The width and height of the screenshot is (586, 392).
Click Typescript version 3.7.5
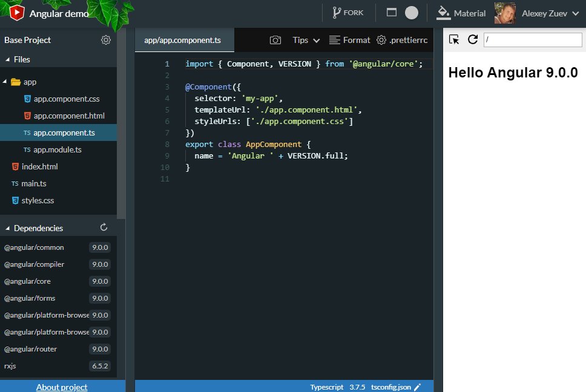click(x=357, y=387)
